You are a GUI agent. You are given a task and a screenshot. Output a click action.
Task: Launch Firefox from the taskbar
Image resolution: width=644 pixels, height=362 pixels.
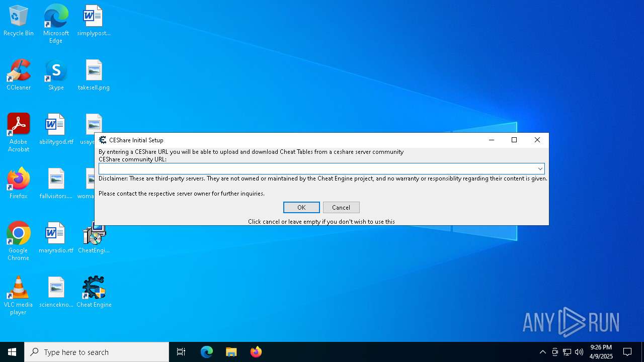pos(256,352)
